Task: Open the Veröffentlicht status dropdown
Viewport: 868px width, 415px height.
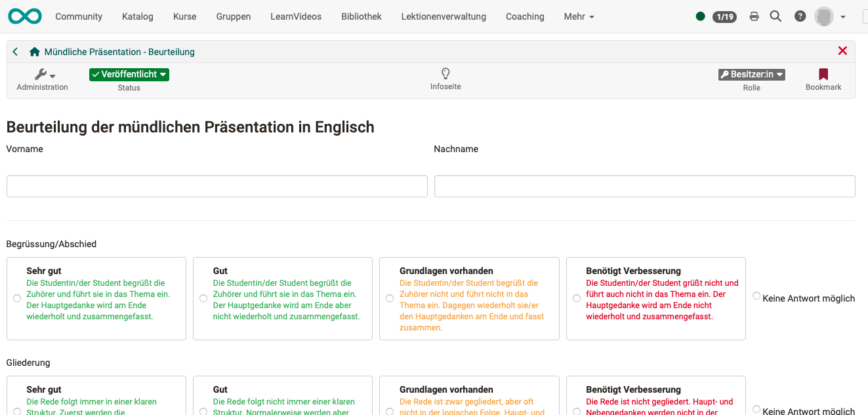Action: click(x=129, y=74)
